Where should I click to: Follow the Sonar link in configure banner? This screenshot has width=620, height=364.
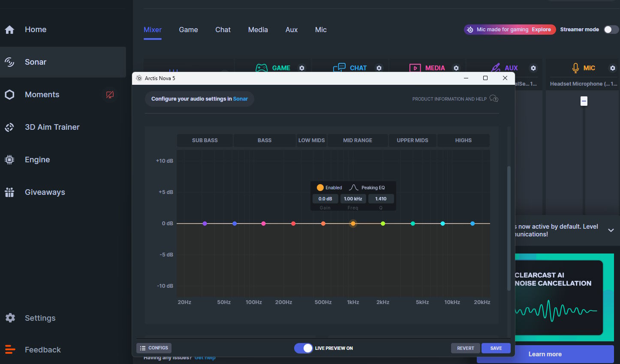(241, 99)
